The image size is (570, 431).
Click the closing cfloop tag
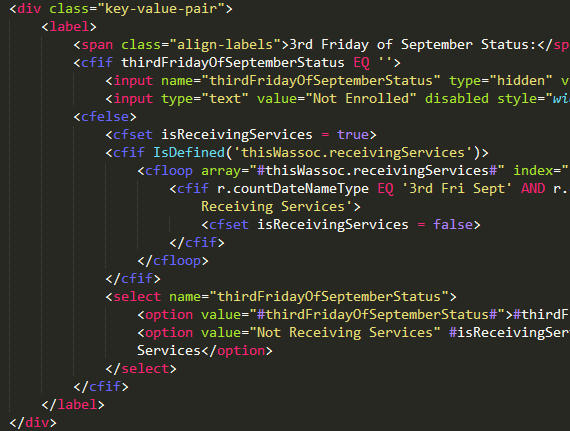[x=173, y=261]
